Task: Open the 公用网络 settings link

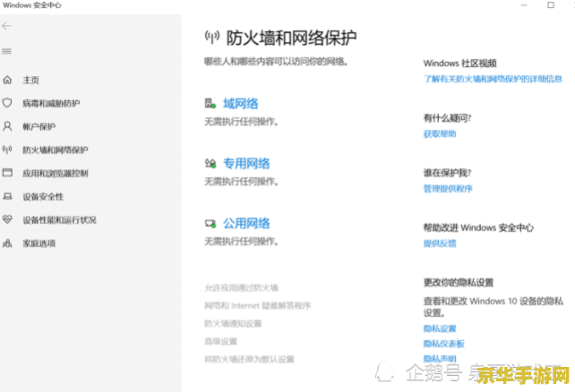Action: (246, 223)
